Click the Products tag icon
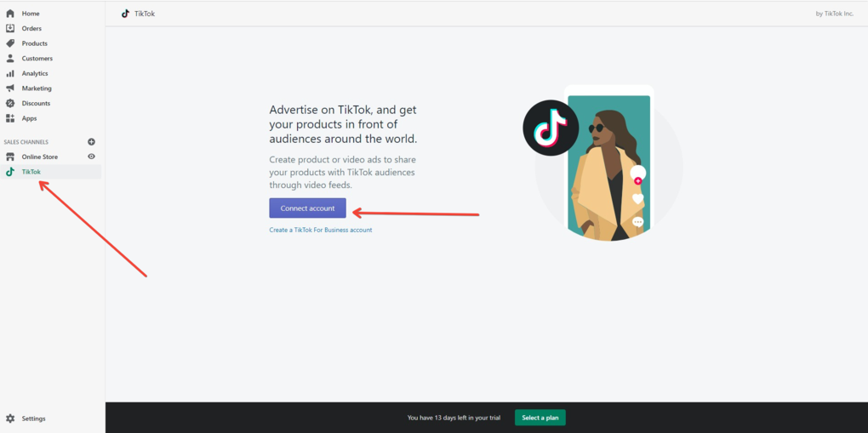 (10, 43)
